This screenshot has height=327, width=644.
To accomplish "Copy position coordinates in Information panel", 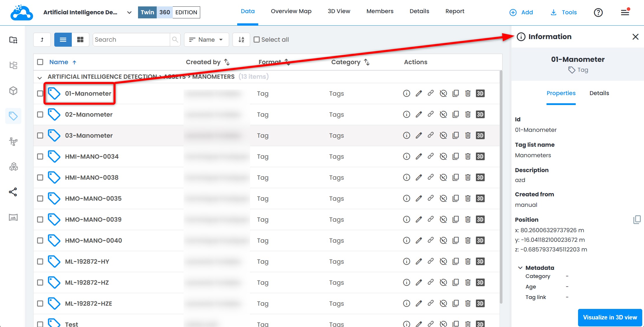I will [637, 220].
